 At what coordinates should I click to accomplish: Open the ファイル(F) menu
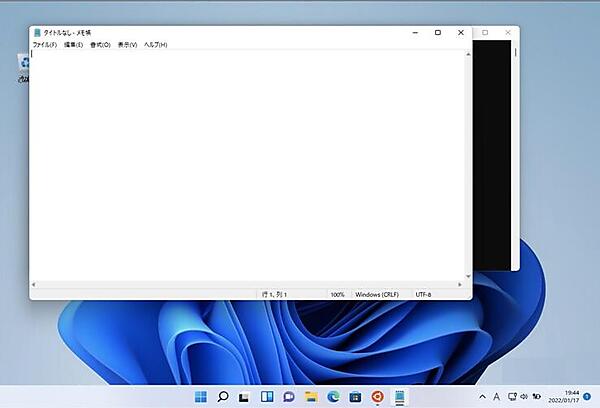[x=45, y=45]
